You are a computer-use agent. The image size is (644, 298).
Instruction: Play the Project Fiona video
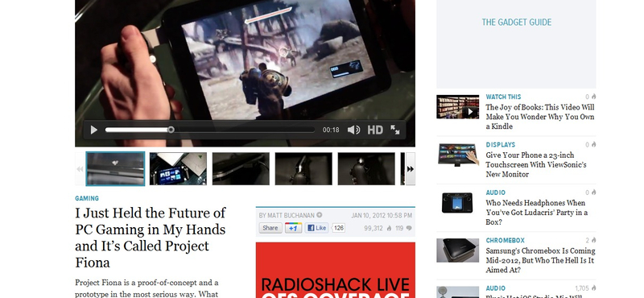point(93,130)
